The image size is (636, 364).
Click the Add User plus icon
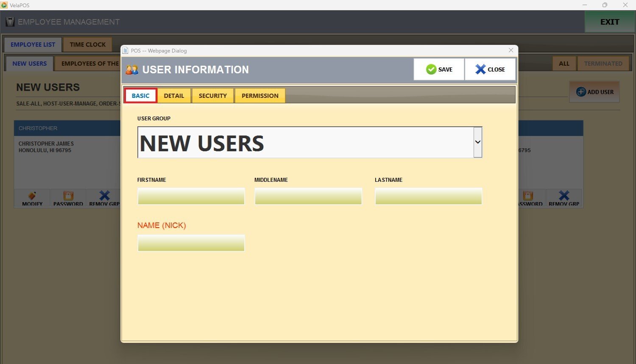click(x=581, y=92)
